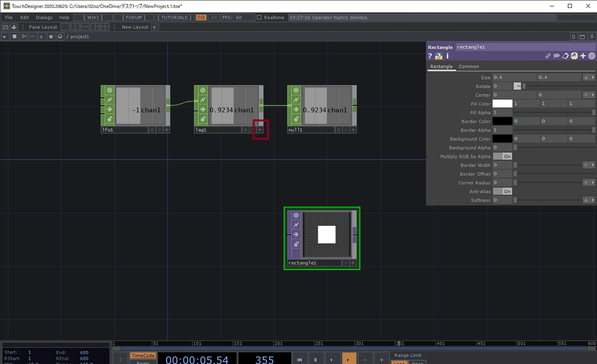This screenshot has height=364, width=597.
Task: Open the Dialogs menu
Action: (44, 17)
